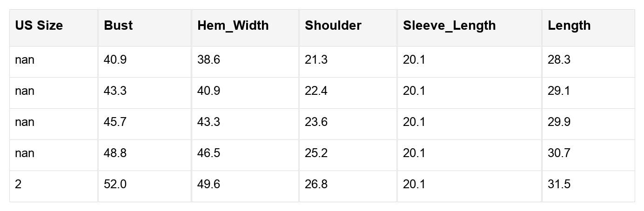
Task: Select the Length value 31.5
Action: tap(559, 185)
